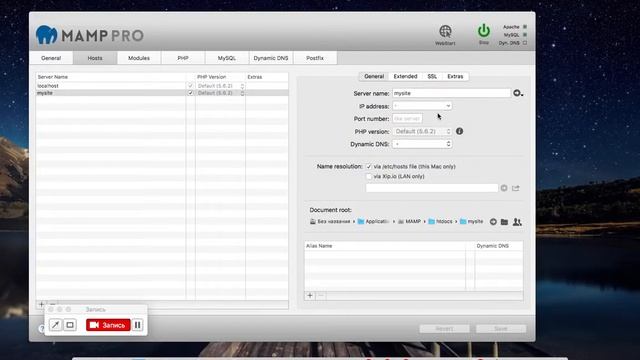This screenshot has width=640, height=360.
Task: Open document root permissions people icon
Action: (517, 222)
